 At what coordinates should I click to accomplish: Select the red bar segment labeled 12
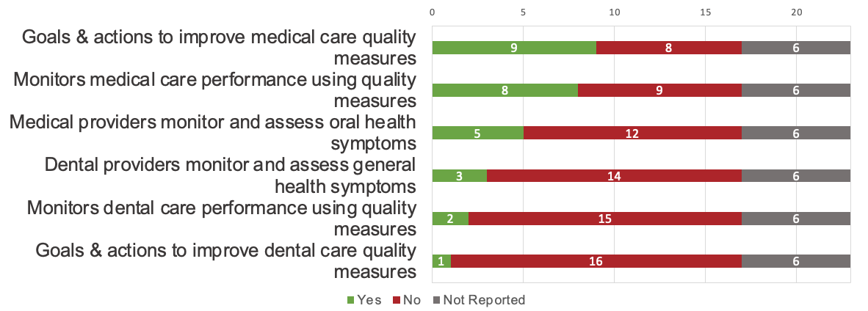click(x=632, y=133)
